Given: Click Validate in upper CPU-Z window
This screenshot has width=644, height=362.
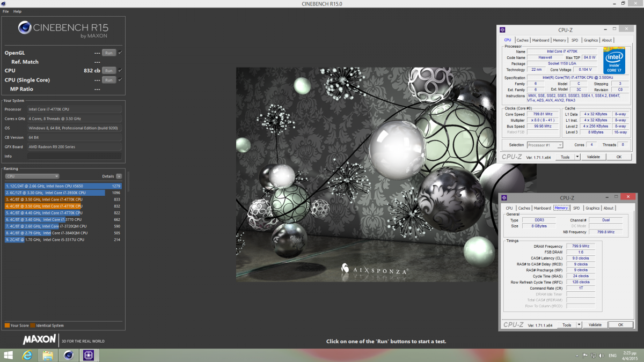Looking at the screenshot, I should 593,157.
